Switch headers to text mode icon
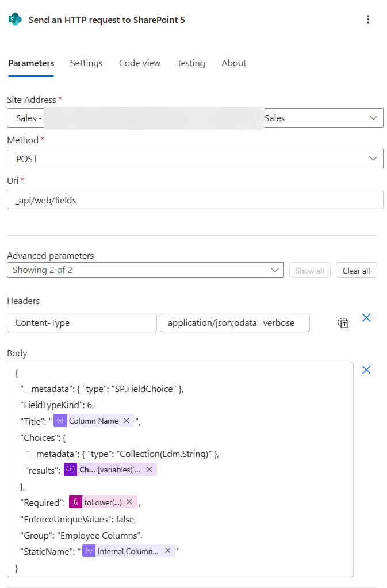The height and width of the screenshot is (588, 387). [343, 323]
